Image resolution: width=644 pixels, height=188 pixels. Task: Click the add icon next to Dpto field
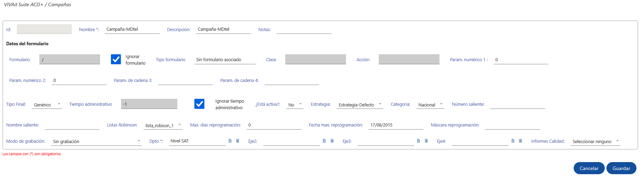(230, 141)
